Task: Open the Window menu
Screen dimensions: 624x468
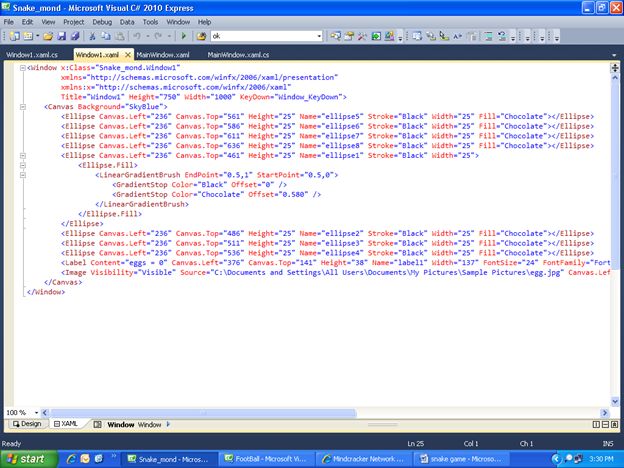Action: (x=178, y=22)
